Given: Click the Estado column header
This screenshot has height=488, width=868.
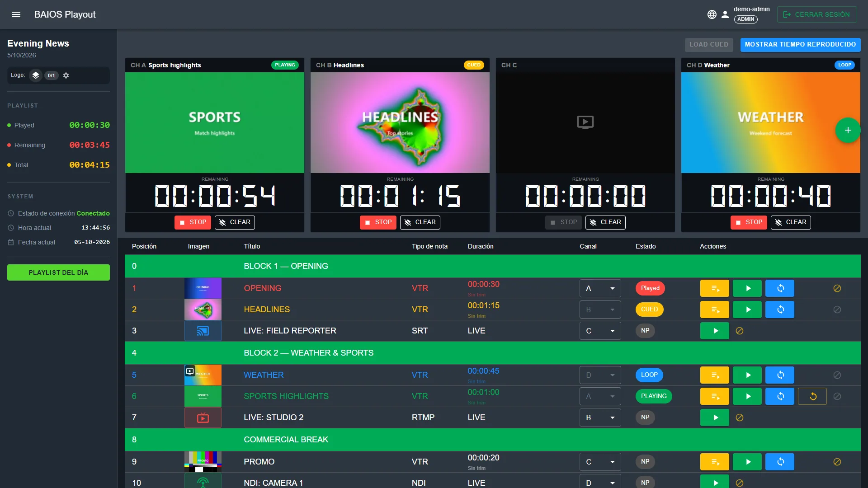Looking at the screenshot, I should tap(646, 246).
